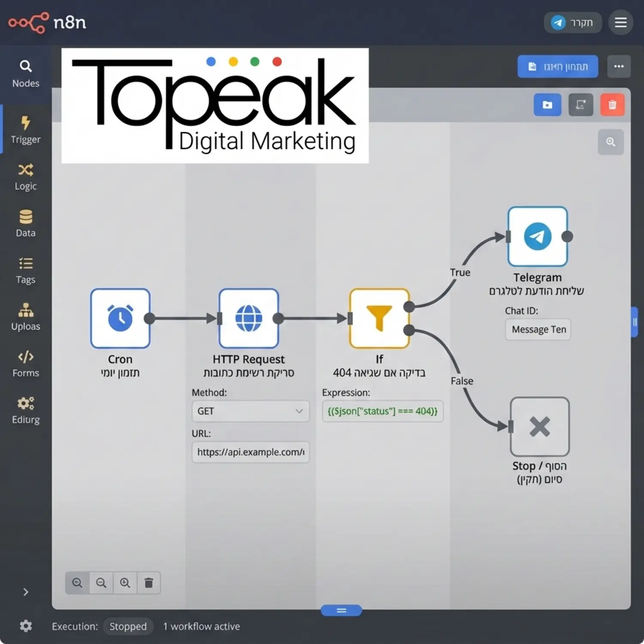The height and width of the screenshot is (644, 644).
Task: Click the canvas search magnifier under the red trash
Action: coord(611,142)
